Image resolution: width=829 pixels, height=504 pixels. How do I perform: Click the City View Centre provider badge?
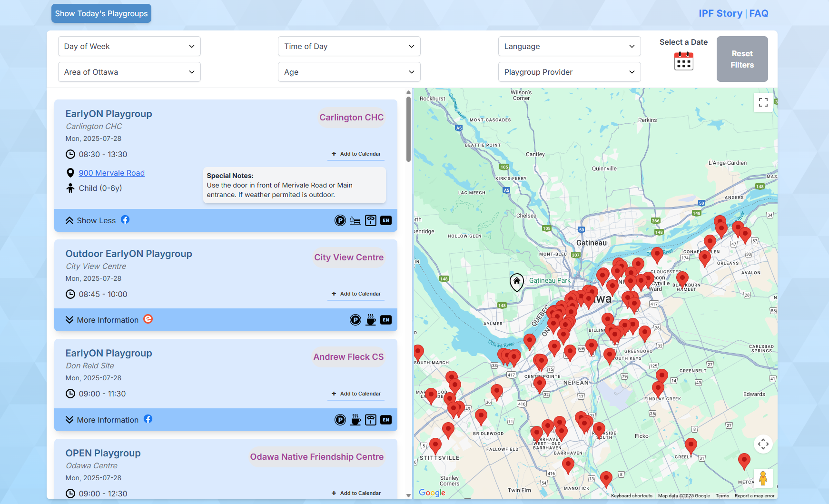(349, 257)
